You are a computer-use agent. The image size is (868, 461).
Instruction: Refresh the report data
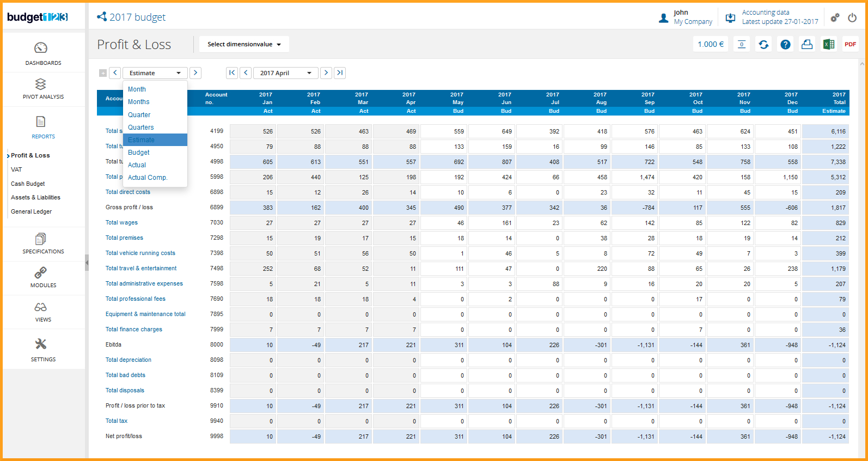[x=763, y=45]
